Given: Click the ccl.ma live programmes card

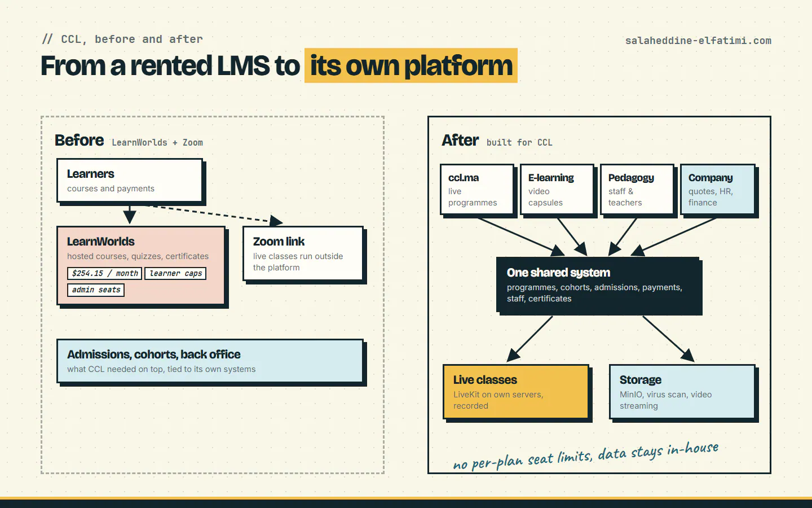Looking at the screenshot, I should 477,190.
